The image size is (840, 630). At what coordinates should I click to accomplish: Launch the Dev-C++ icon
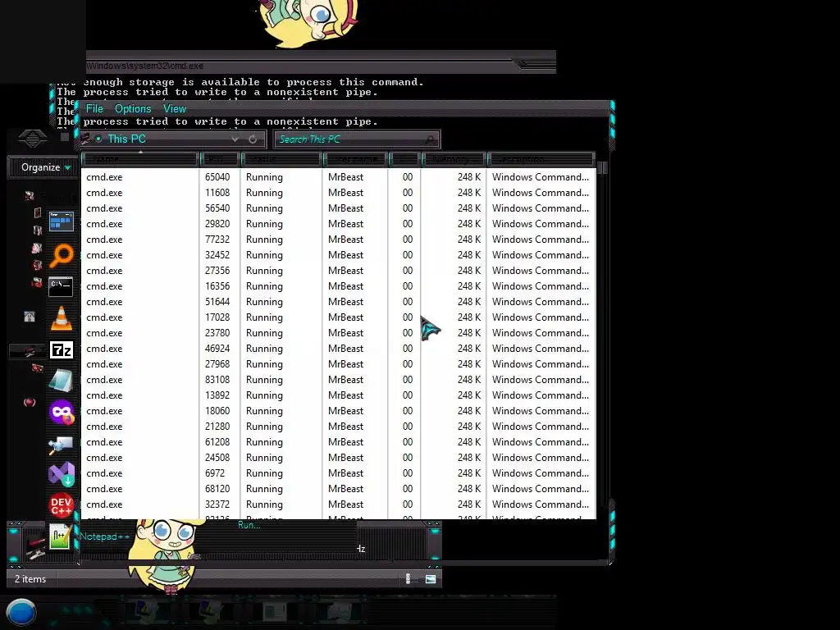click(x=61, y=505)
